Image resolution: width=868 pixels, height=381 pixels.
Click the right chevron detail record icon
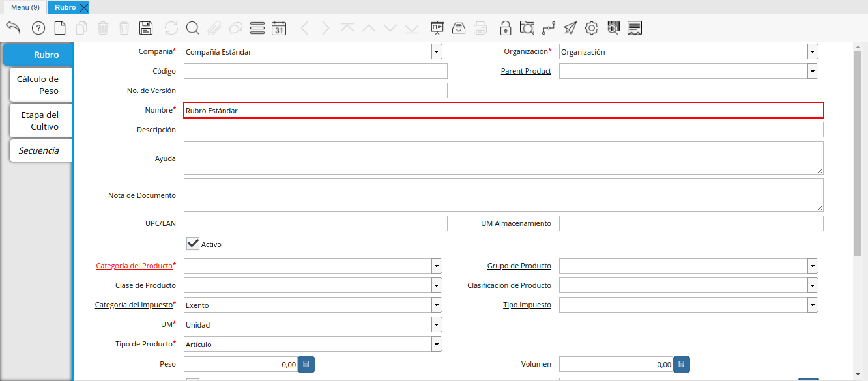point(326,28)
